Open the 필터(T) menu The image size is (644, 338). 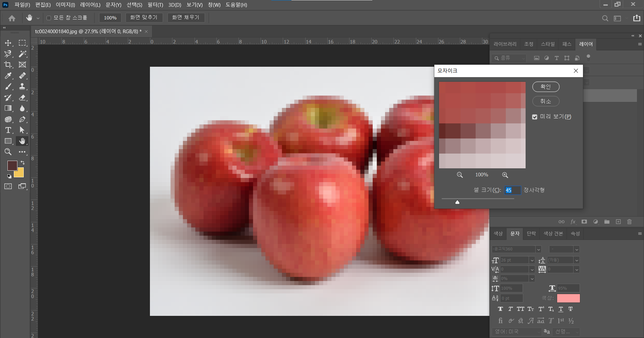tap(155, 5)
